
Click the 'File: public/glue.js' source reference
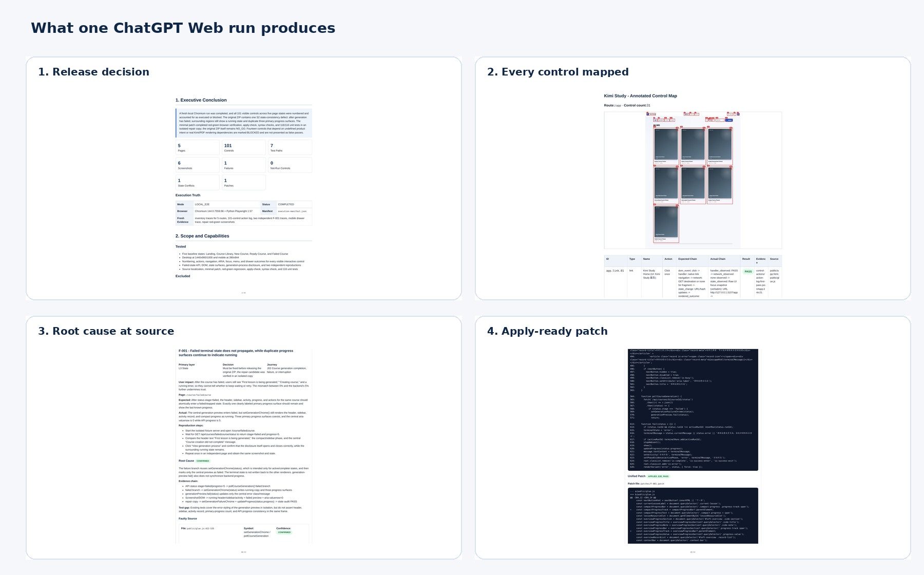pos(198,528)
